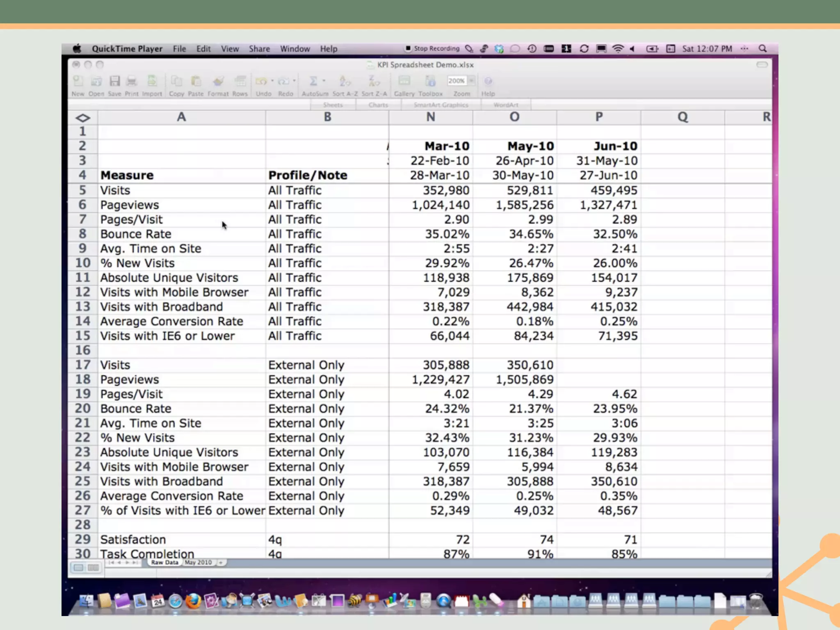
Task: Click the Save toolbar icon
Action: (114, 81)
